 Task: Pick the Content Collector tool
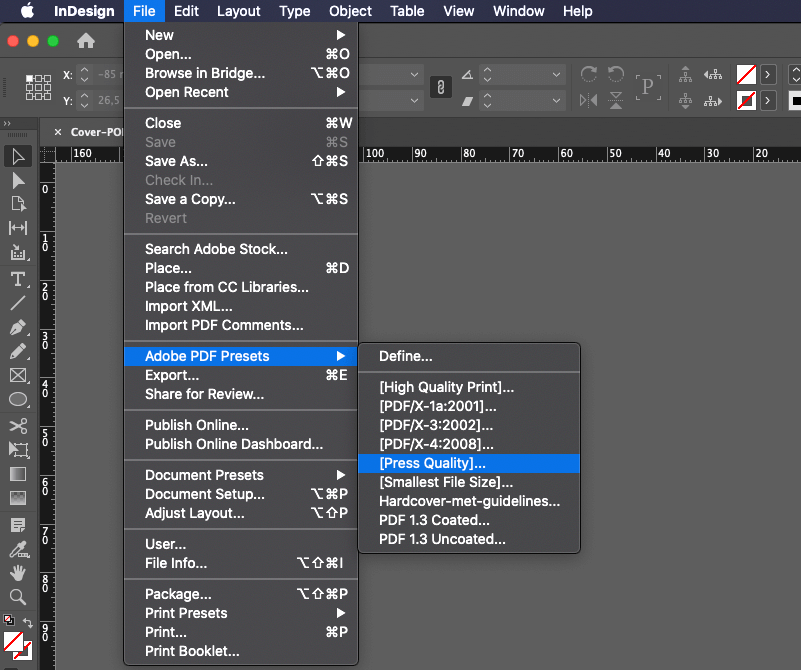[x=18, y=252]
